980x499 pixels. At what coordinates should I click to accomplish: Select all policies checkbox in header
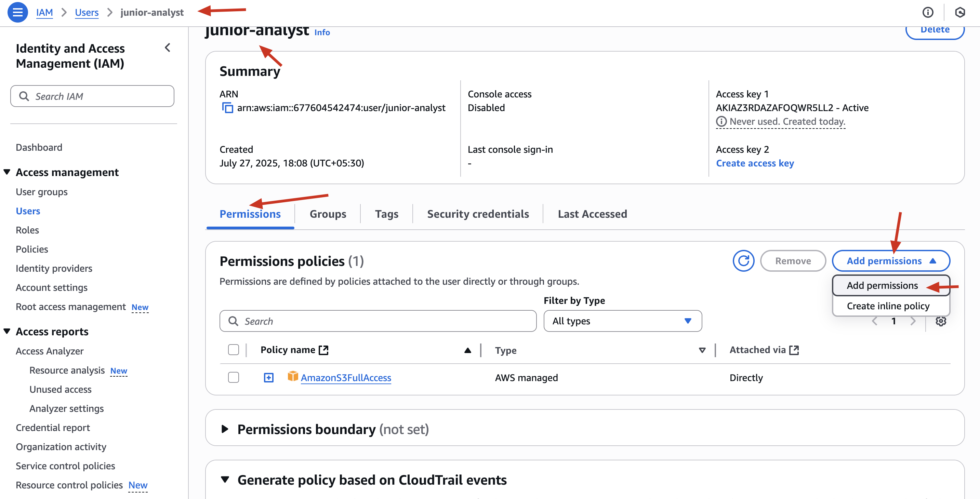click(x=233, y=350)
